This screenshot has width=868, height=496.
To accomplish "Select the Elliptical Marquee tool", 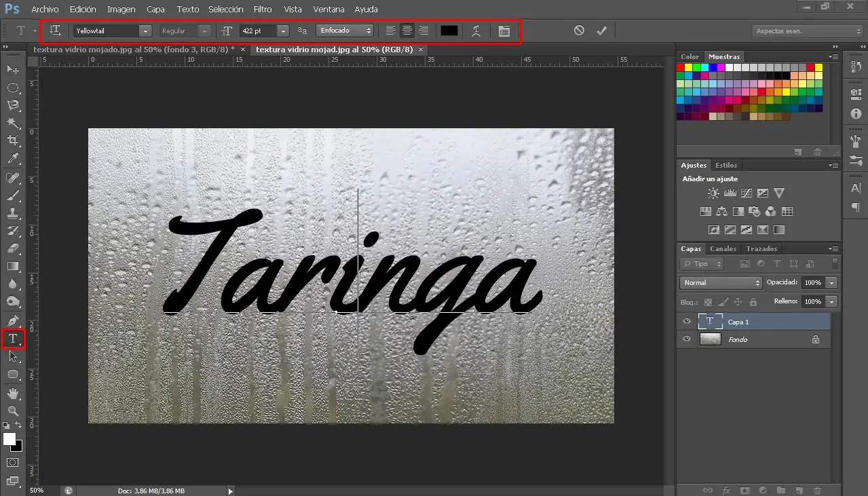I will point(13,88).
